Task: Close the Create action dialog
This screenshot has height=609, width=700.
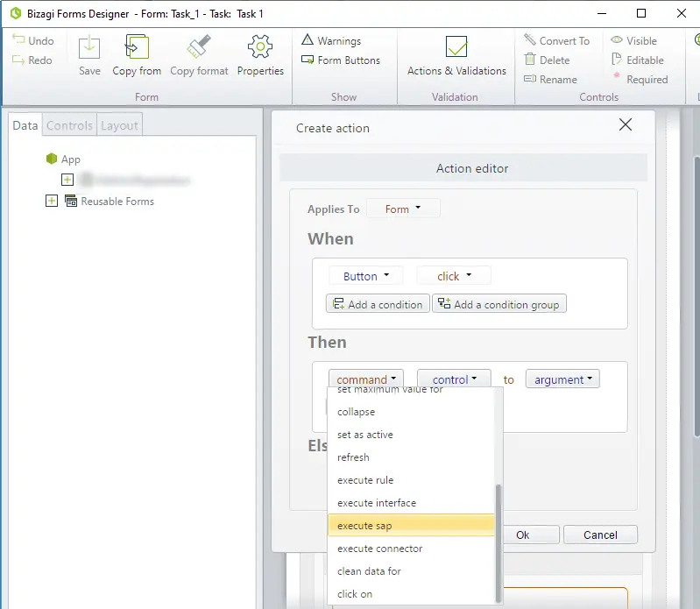Action: (626, 124)
